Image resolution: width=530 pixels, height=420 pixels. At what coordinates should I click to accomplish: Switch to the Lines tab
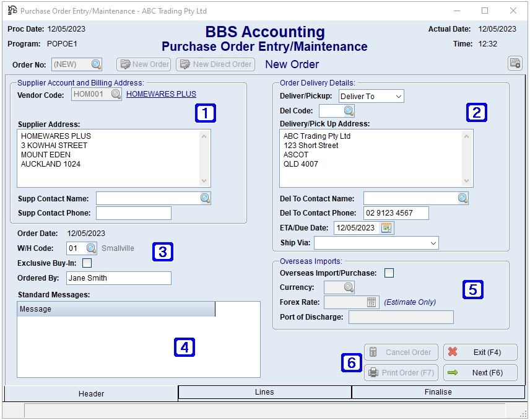pos(265,392)
